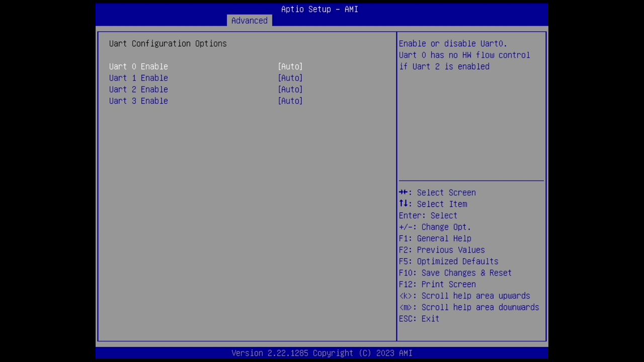This screenshot has height=362, width=644.
Task: Select the Uart 2 Enable option
Action: [138, 89]
